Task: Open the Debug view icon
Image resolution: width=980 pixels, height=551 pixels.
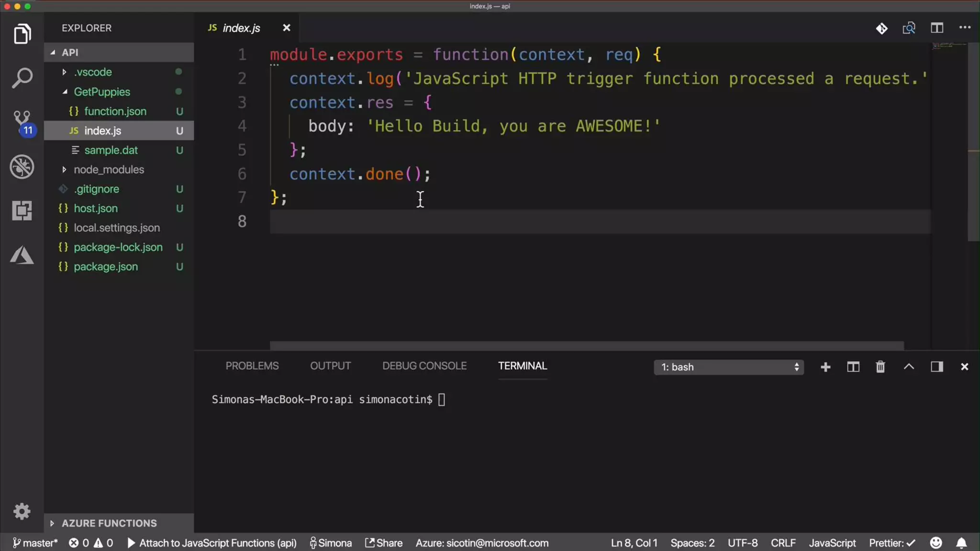Action: coord(22,166)
